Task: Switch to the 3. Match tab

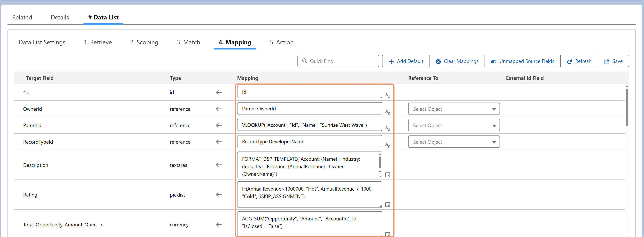Action: tap(188, 42)
